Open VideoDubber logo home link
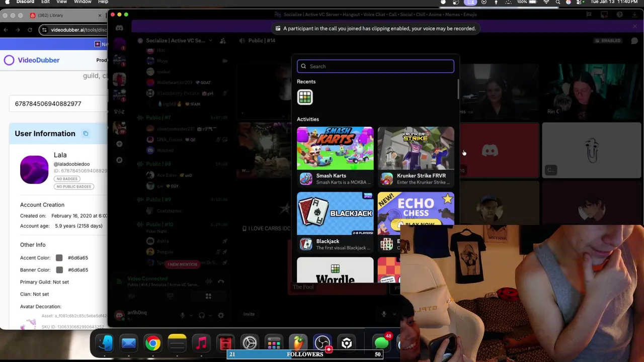This screenshot has height=362, width=644. pos(32,60)
